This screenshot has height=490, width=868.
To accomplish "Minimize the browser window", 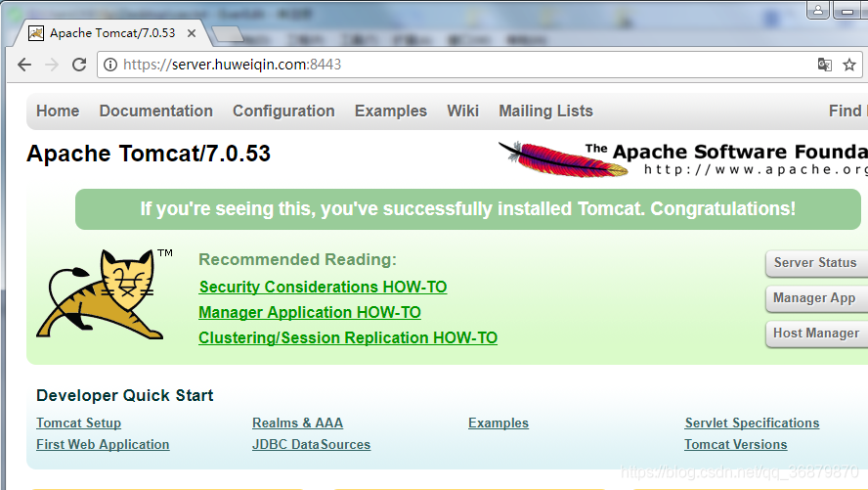I will (849, 10).
